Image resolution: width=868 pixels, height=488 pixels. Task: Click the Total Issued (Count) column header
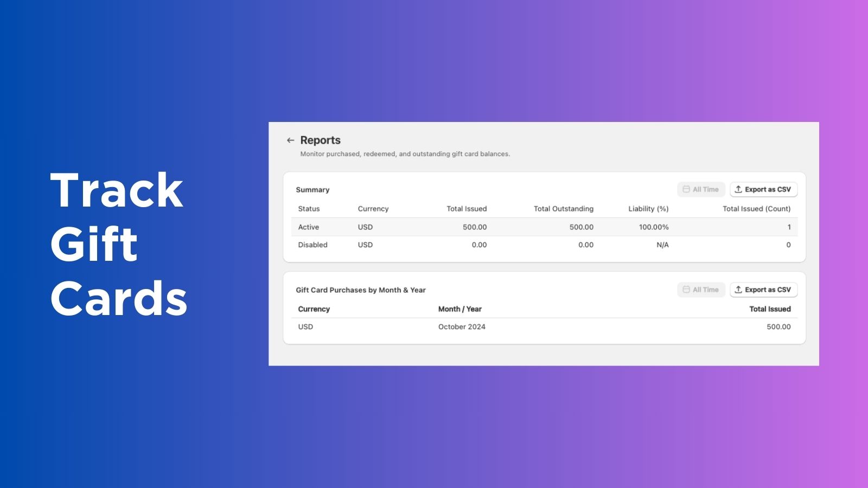(756, 209)
